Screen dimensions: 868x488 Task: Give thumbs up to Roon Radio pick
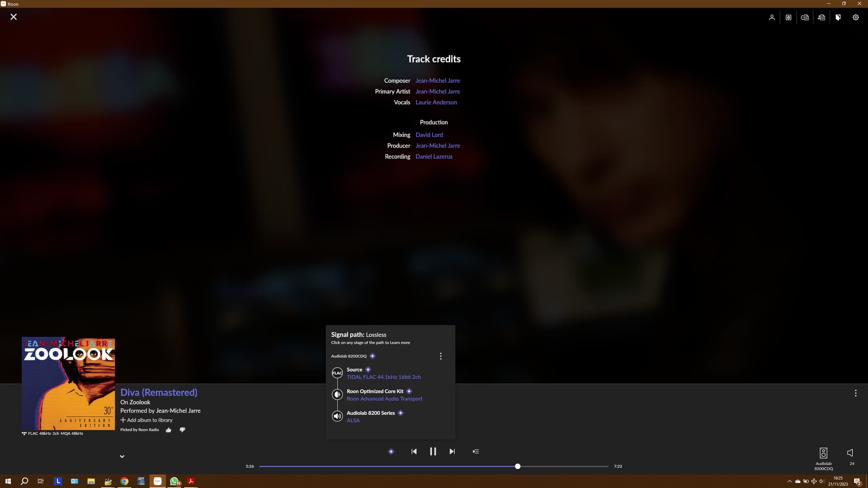(169, 430)
